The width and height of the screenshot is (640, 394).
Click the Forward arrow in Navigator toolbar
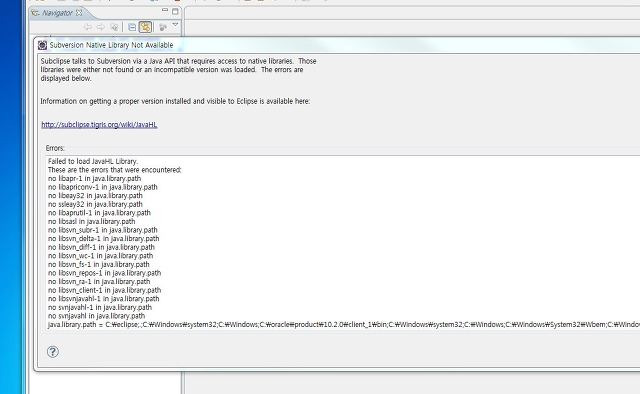pos(100,27)
